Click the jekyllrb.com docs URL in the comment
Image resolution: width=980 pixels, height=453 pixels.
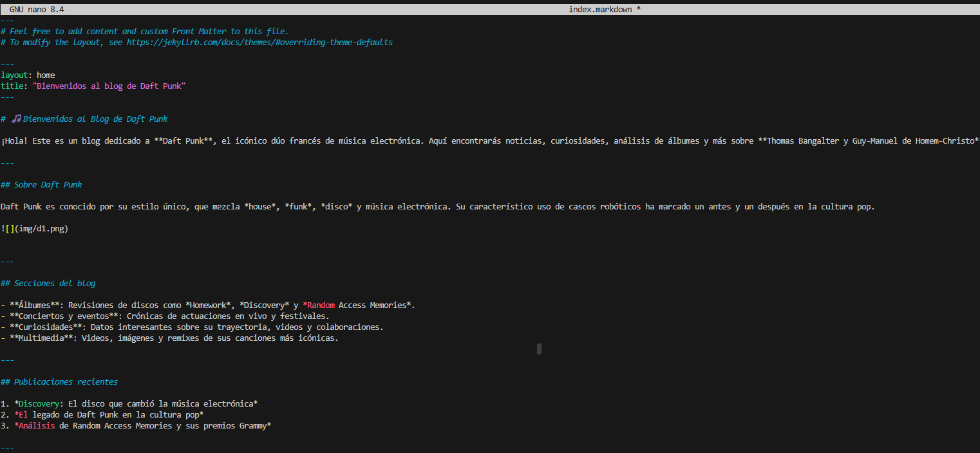coord(259,43)
